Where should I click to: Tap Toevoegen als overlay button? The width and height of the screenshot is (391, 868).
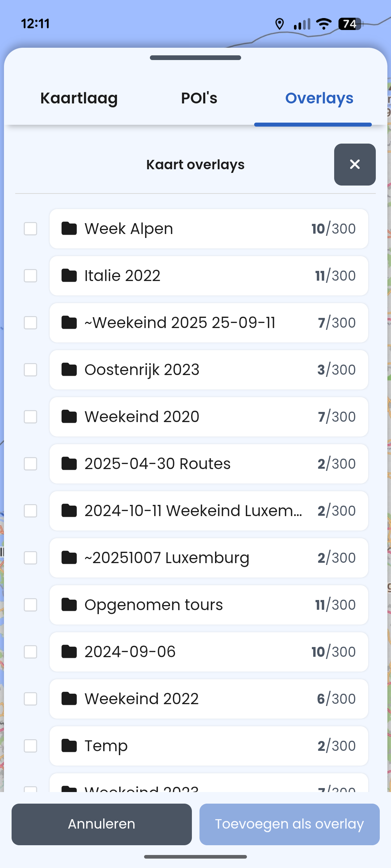[x=289, y=824]
